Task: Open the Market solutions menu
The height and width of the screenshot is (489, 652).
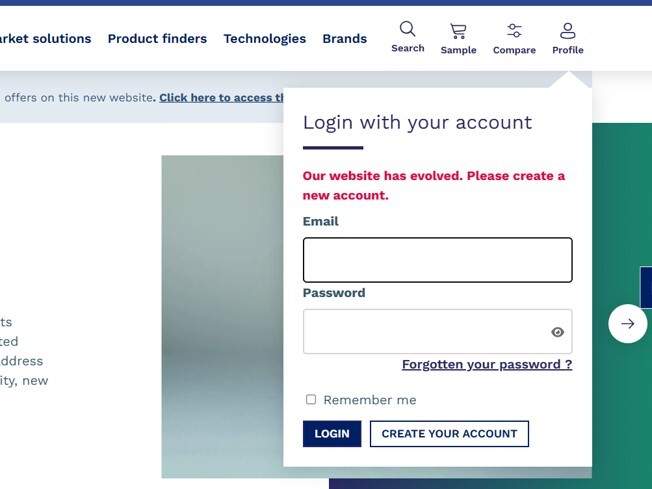Action: pos(46,39)
